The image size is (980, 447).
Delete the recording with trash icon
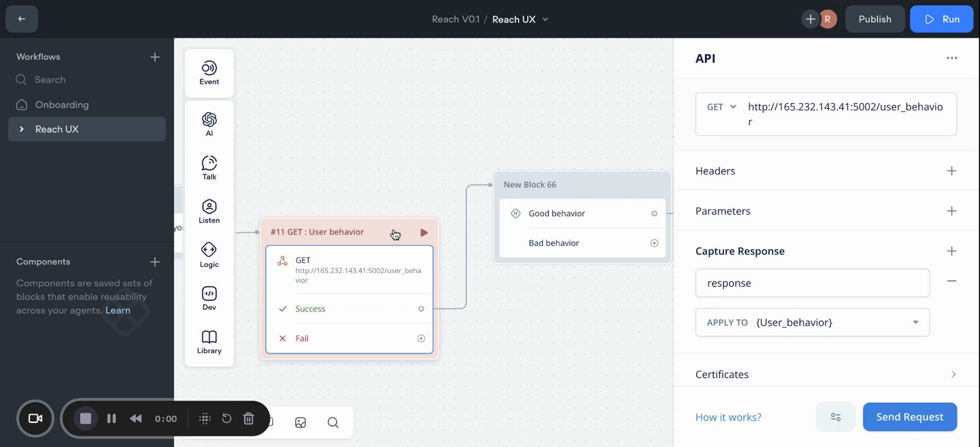[x=248, y=418]
